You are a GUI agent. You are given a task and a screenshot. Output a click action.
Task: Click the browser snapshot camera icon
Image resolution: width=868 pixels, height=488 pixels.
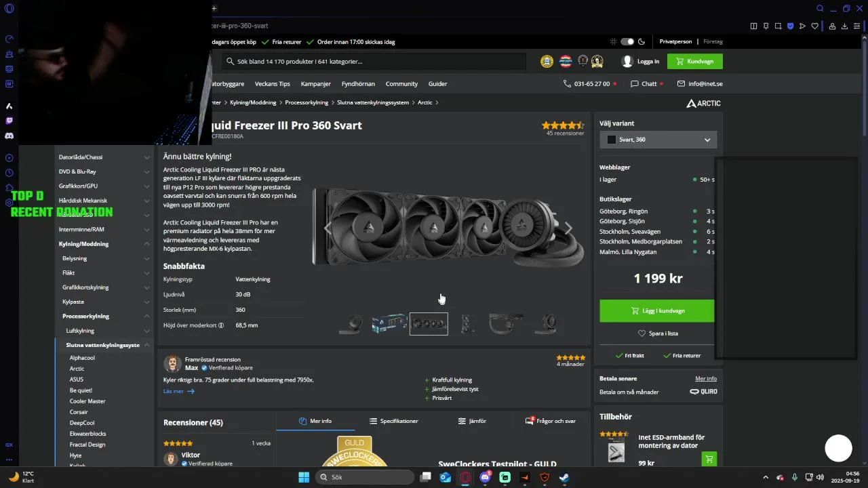(x=778, y=26)
